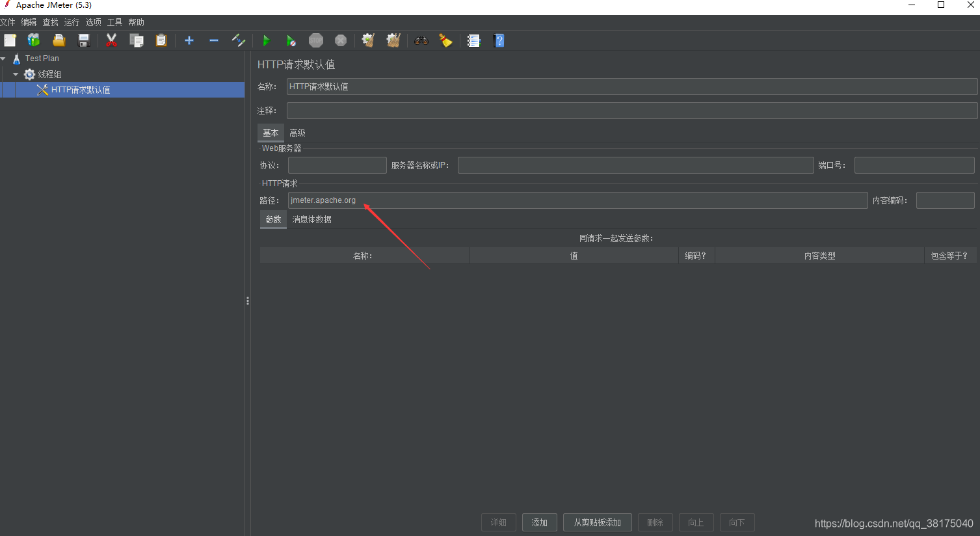Screen dimensions: 980x536
Task: Switch to the 基本 tab
Action: [271, 133]
